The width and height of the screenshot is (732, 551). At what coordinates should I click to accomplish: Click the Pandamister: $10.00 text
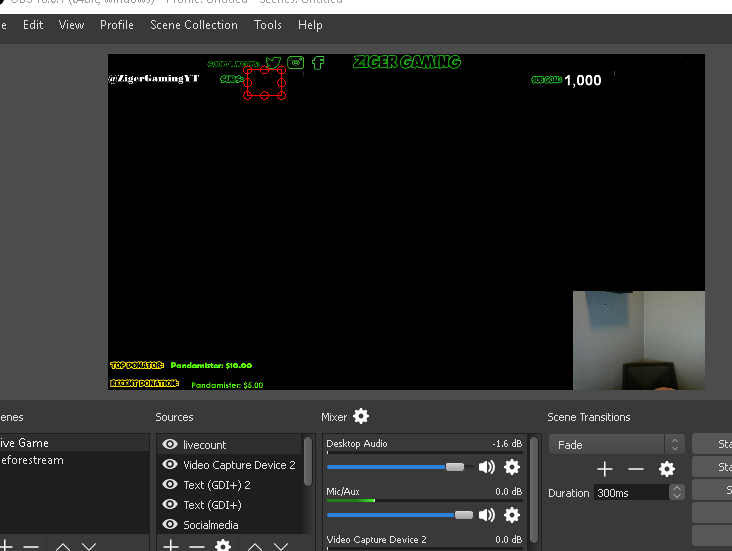(211, 365)
